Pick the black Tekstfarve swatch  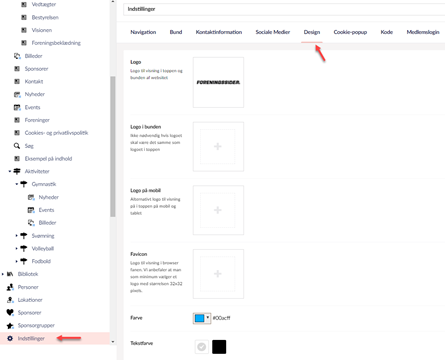(219, 347)
